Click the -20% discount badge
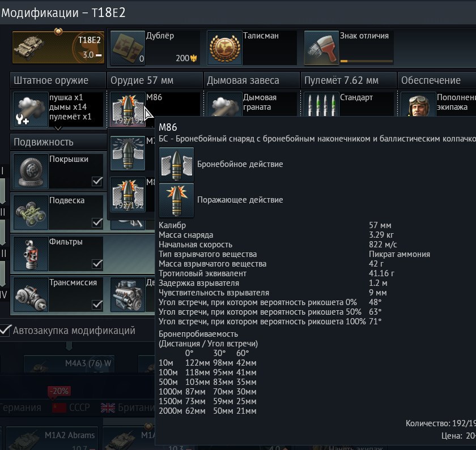This screenshot has width=476, height=450. point(59,391)
